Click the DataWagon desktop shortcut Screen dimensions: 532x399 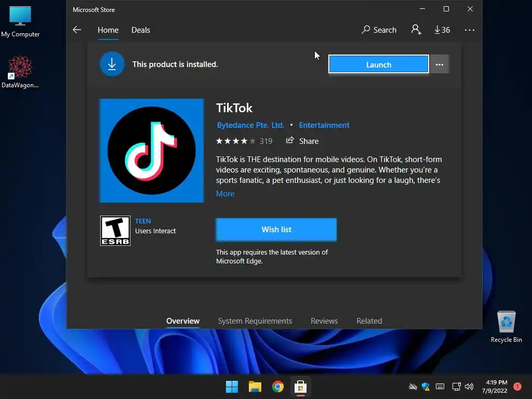click(20, 72)
